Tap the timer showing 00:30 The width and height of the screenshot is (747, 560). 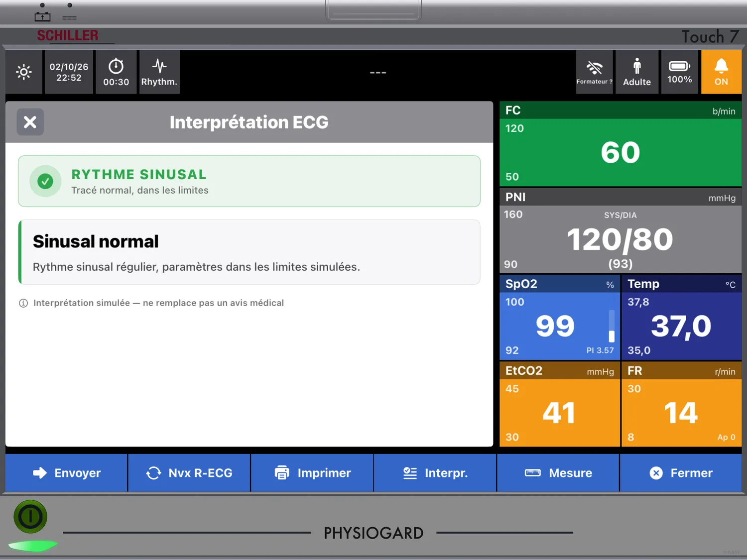coord(116,72)
